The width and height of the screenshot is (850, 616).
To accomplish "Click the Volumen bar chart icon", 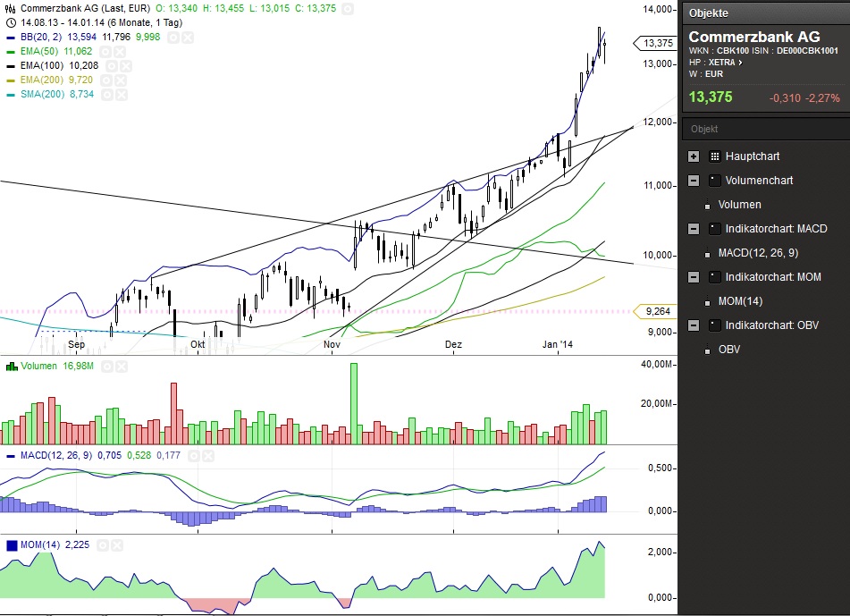I will (x=12, y=367).
